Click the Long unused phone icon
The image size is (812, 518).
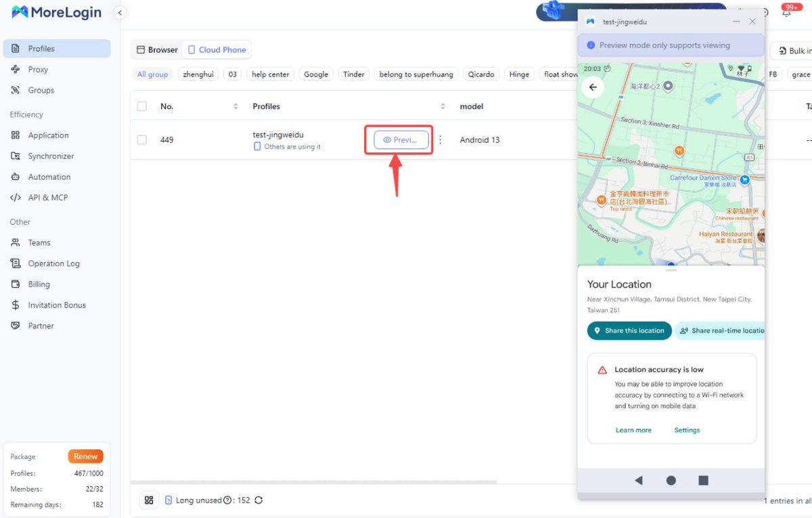pyautogui.click(x=168, y=500)
